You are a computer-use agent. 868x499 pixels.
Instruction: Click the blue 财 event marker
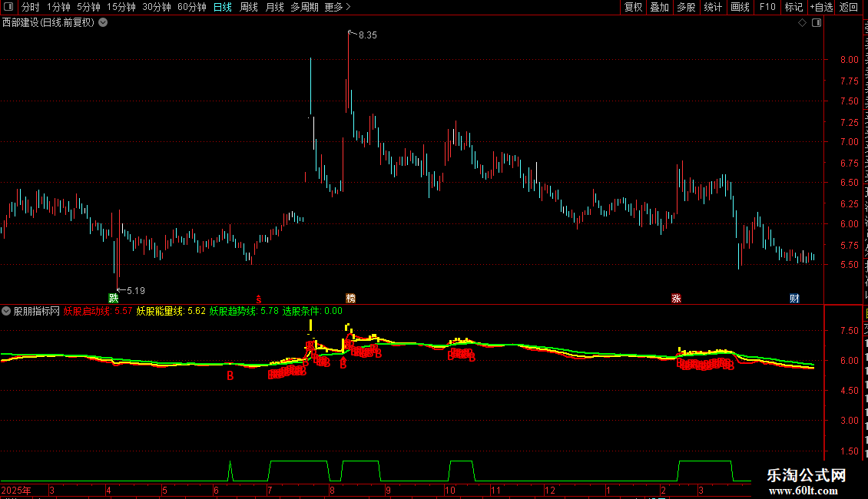click(x=794, y=298)
